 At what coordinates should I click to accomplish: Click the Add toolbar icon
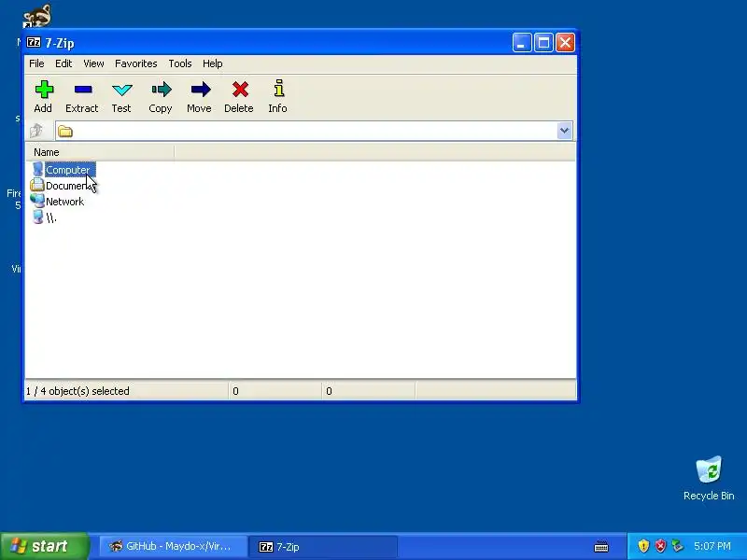(x=44, y=89)
